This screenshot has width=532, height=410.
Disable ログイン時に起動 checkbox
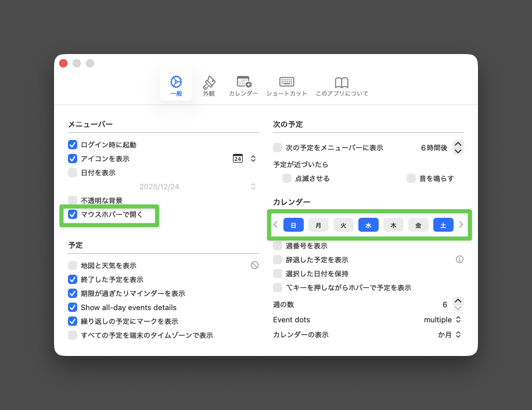pos(73,145)
